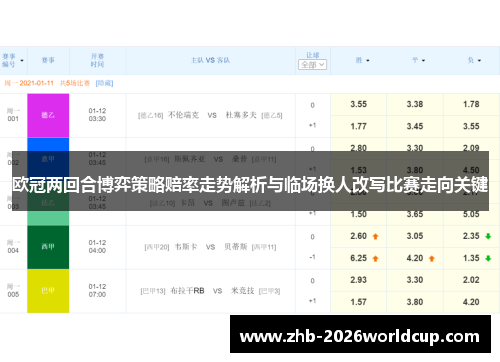Select the magenta 德乙 league cell

[x=48, y=115]
